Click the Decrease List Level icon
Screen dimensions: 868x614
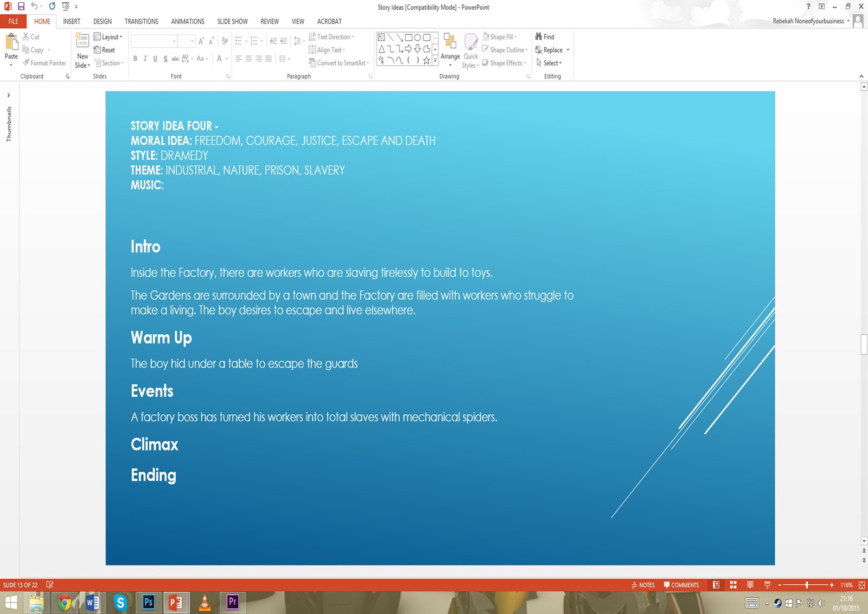click(x=273, y=41)
